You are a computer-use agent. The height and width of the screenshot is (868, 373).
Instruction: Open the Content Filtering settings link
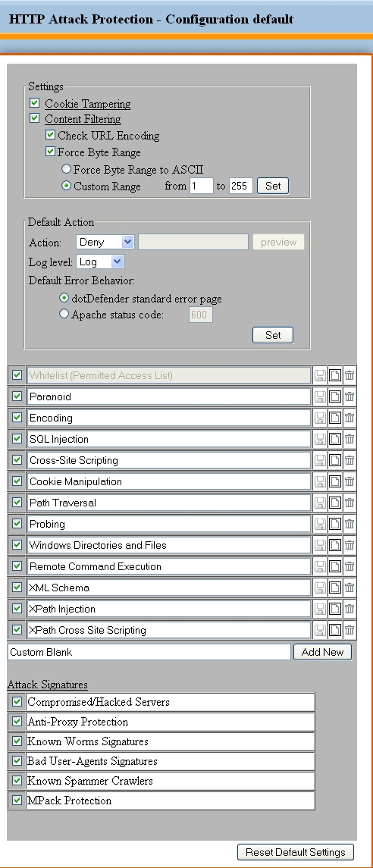tap(83, 119)
